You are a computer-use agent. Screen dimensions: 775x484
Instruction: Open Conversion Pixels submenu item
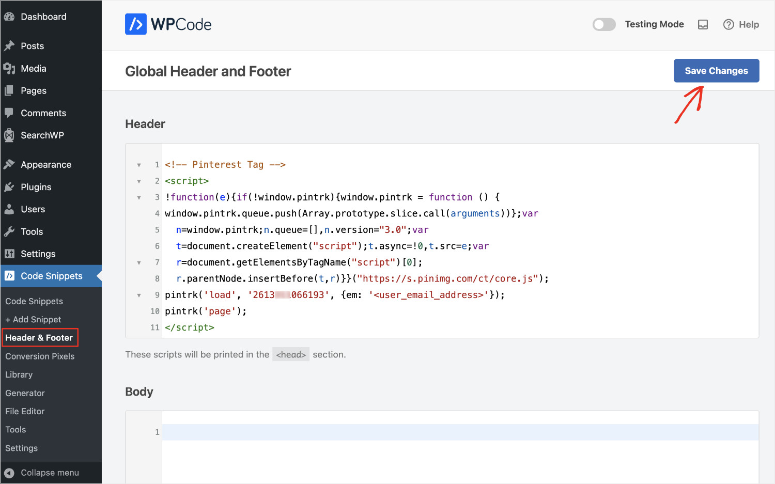[40, 356]
